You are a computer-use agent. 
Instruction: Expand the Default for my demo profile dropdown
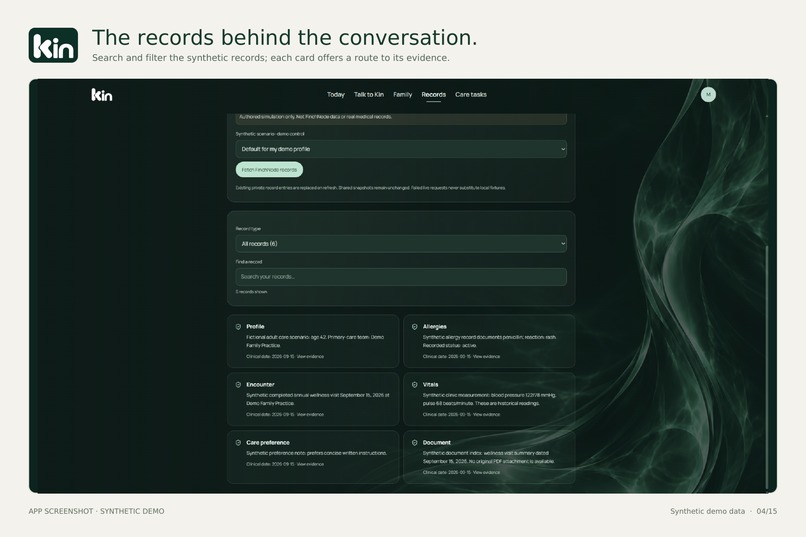[401, 149]
